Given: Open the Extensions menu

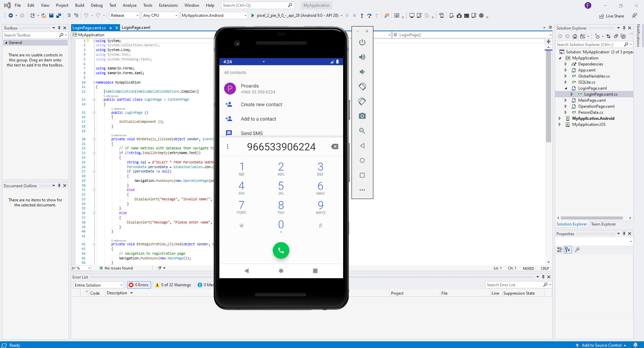Looking at the screenshot, I should point(168,5).
